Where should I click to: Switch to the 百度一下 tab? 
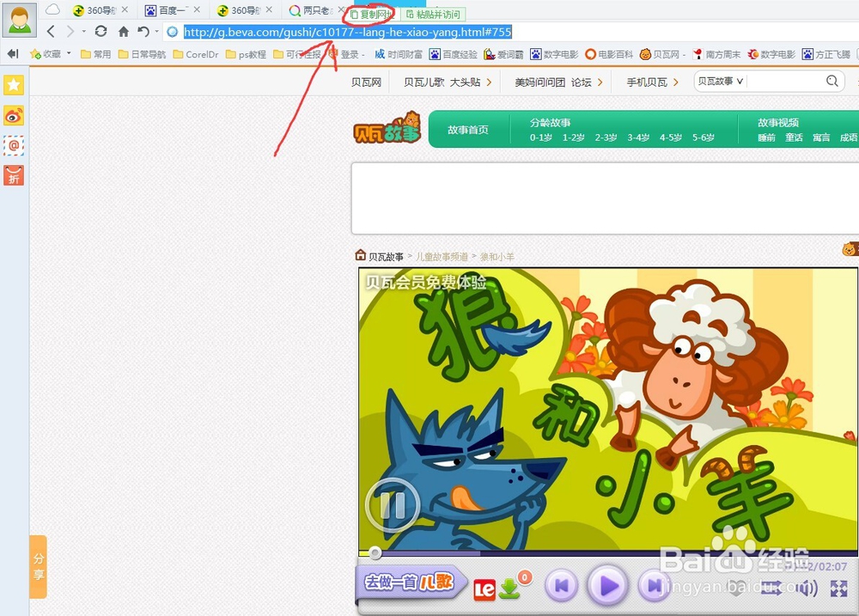pos(168,10)
